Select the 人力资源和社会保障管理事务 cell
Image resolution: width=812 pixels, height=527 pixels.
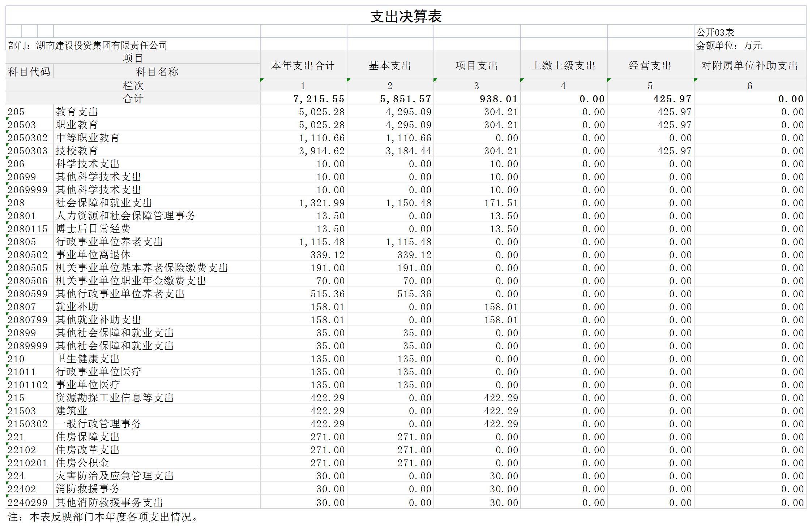click(x=157, y=216)
